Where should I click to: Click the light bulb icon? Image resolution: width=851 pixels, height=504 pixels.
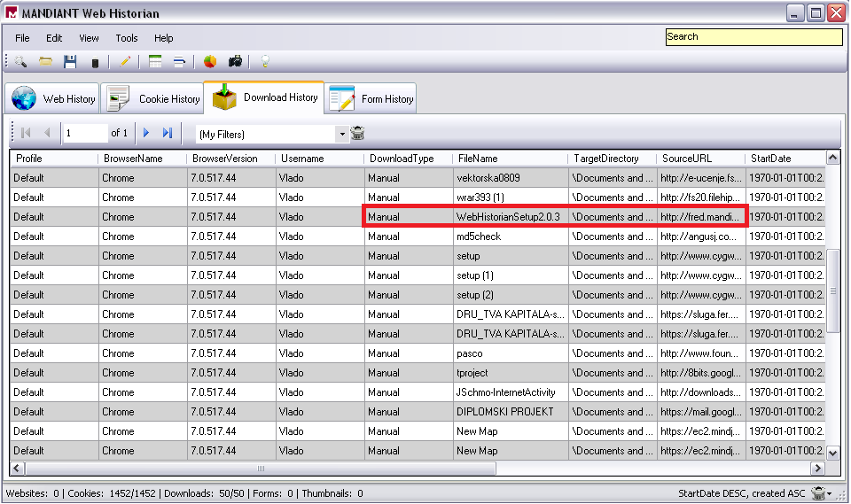(x=264, y=62)
